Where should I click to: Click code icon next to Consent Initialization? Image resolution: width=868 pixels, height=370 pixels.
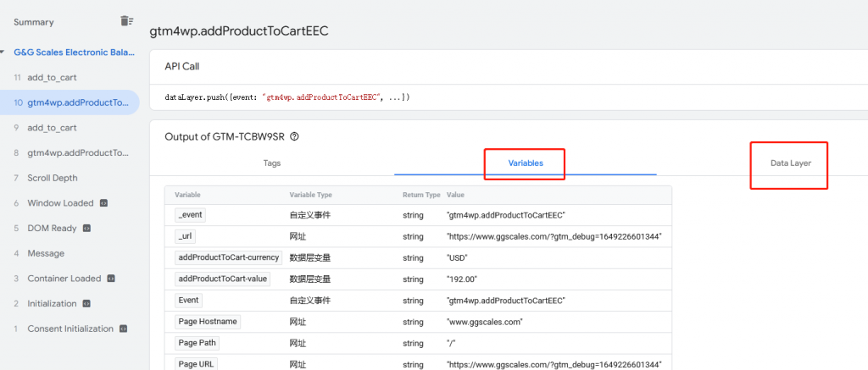(123, 329)
